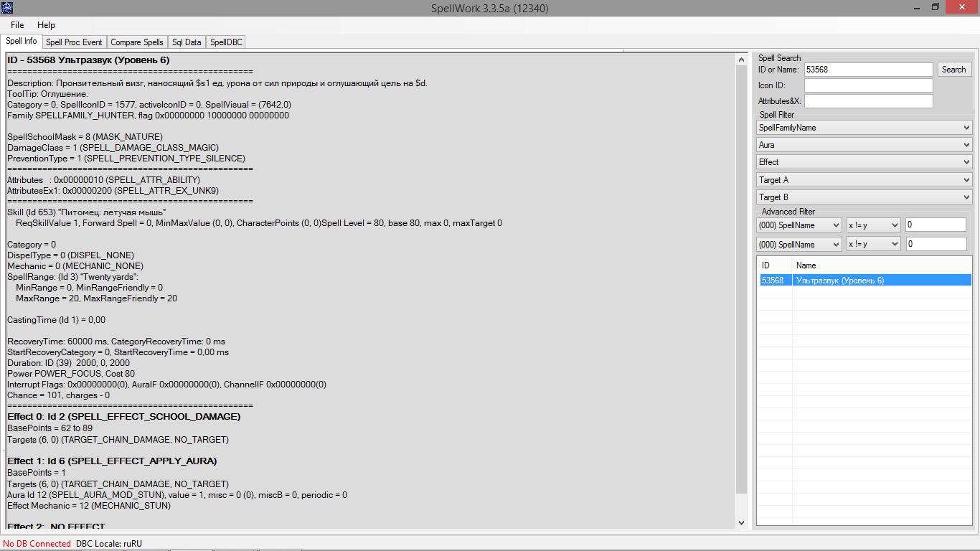Open first advanced filter SpellName dropdown
980x551 pixels.
799,225
